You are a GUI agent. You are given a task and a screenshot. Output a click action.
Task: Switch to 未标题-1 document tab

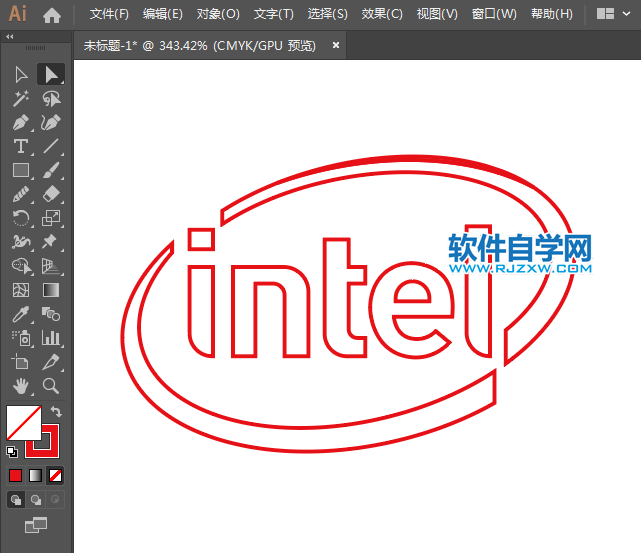tap(199, 45)
